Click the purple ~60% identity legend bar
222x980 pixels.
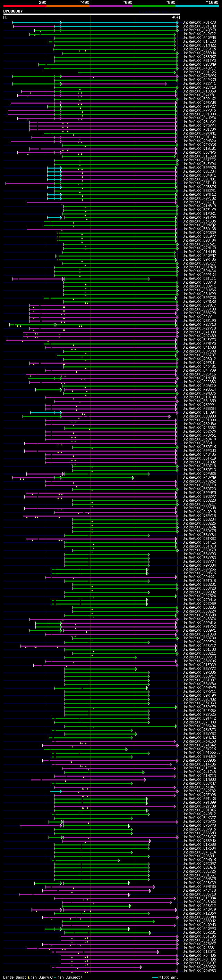[111, 6]
